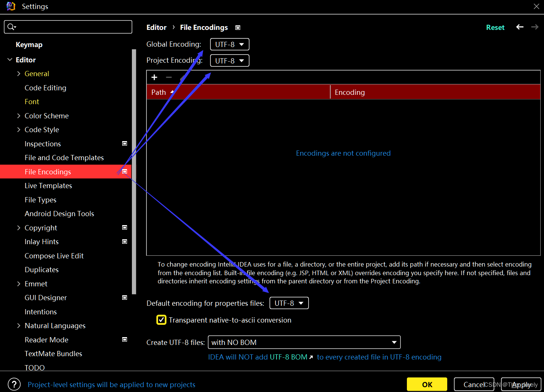This screenshot has width=544, height=392.
Task: Open Live Templates settings page
Action: [x=49, y=186]
